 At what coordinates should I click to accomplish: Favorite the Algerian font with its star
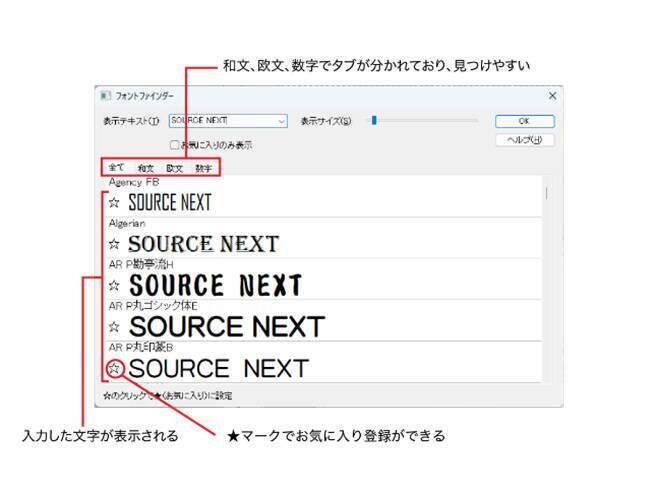pos(114,244)
